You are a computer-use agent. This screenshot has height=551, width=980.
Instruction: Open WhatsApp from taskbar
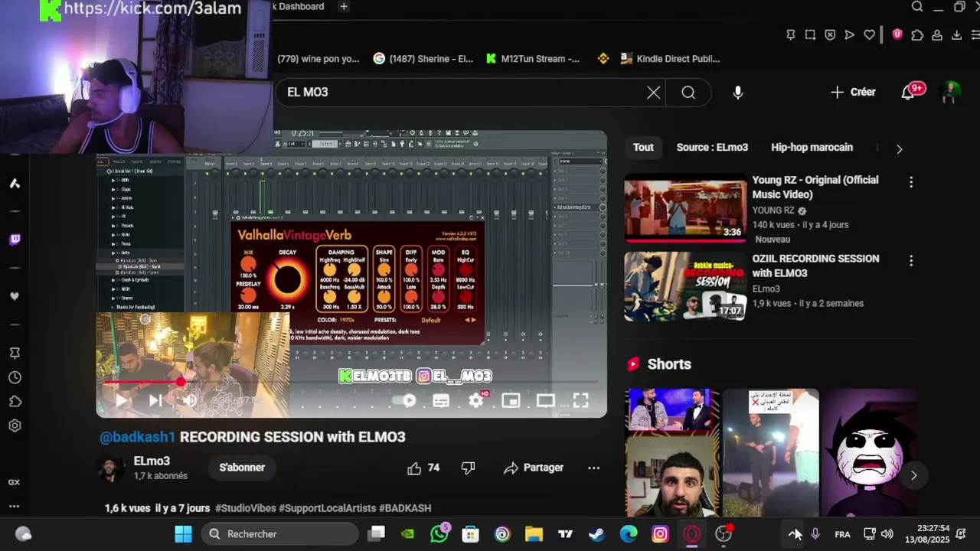(x=439, y=534)
